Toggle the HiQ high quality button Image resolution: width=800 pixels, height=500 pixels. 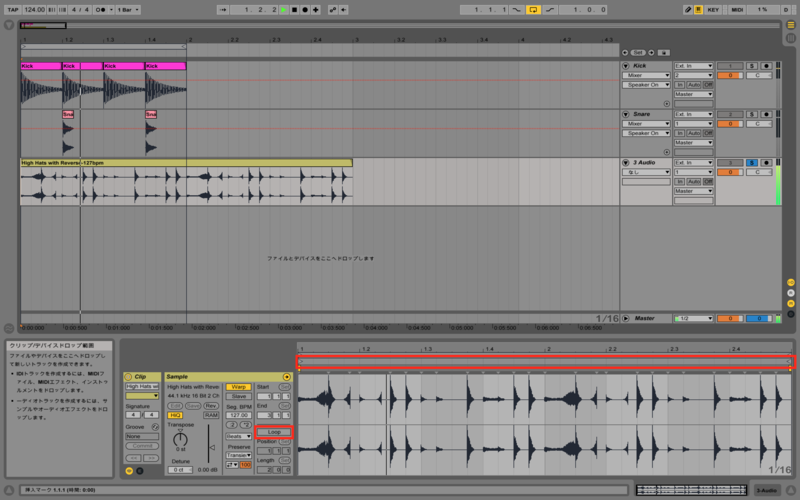pyautogui.click(x=175, y=415)
